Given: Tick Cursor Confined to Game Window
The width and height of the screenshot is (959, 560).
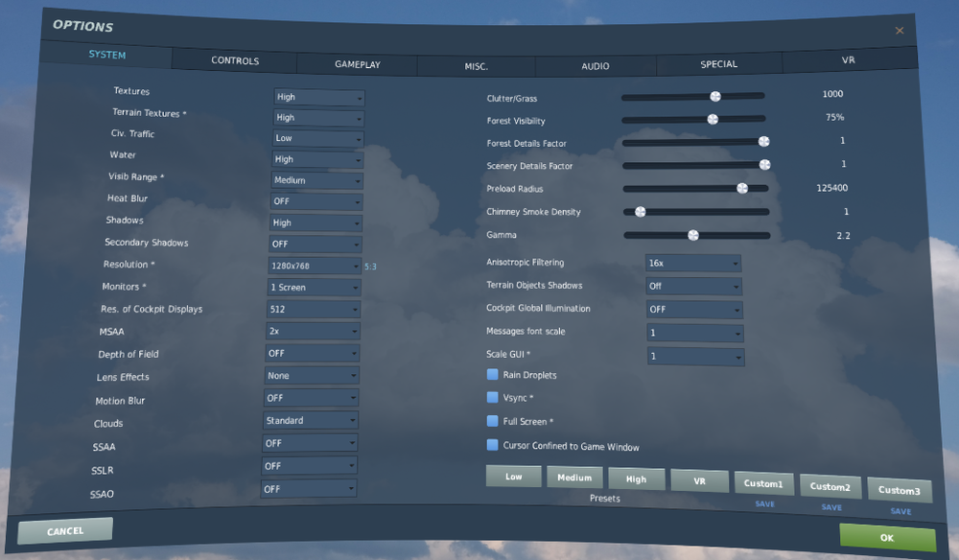Looking at the screenshot, I should point(492,445).
